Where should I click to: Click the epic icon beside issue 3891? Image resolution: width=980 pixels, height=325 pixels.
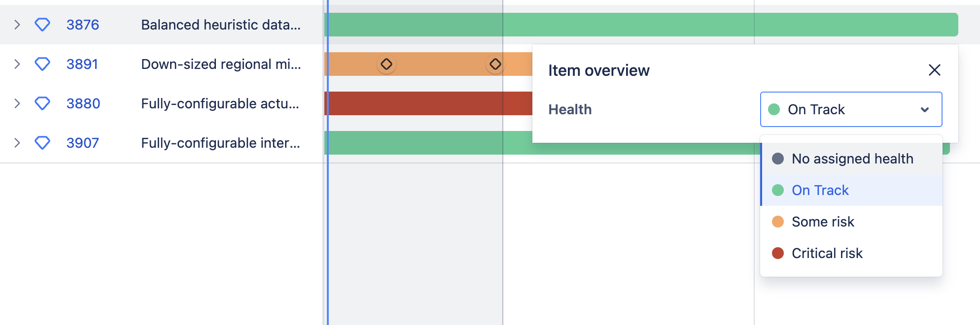click(42, 64)
